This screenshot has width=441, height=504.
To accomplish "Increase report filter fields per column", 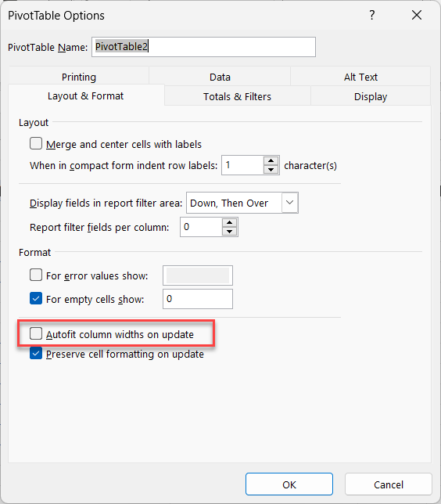I will pos(229,222).
